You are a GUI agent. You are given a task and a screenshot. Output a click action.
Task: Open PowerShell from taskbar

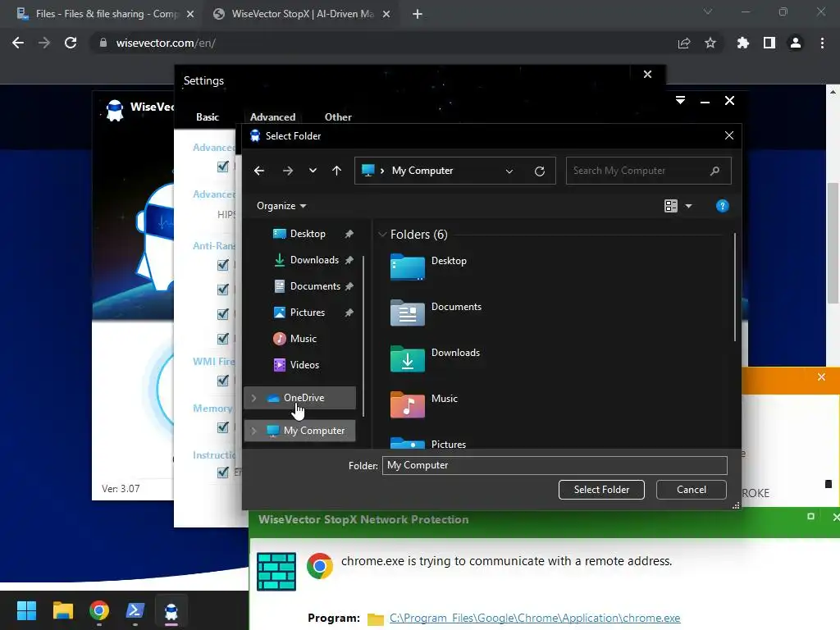click(x=135, y=610)
